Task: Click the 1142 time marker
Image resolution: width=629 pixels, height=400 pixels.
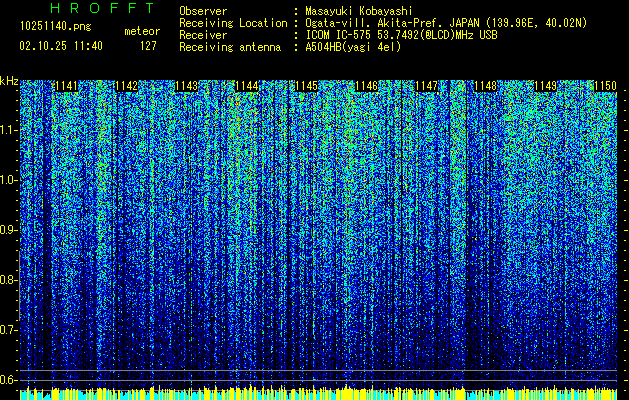Action: click(126, 86)
